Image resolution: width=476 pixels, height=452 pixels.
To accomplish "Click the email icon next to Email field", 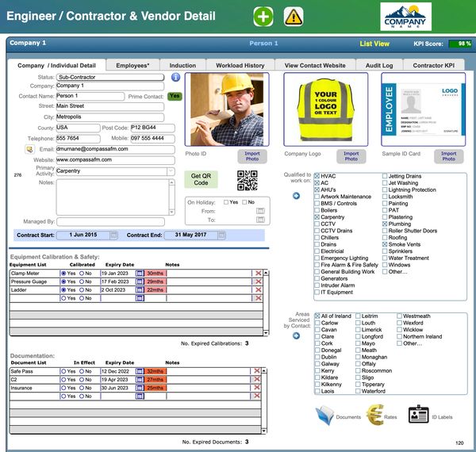I will (29, 148).
